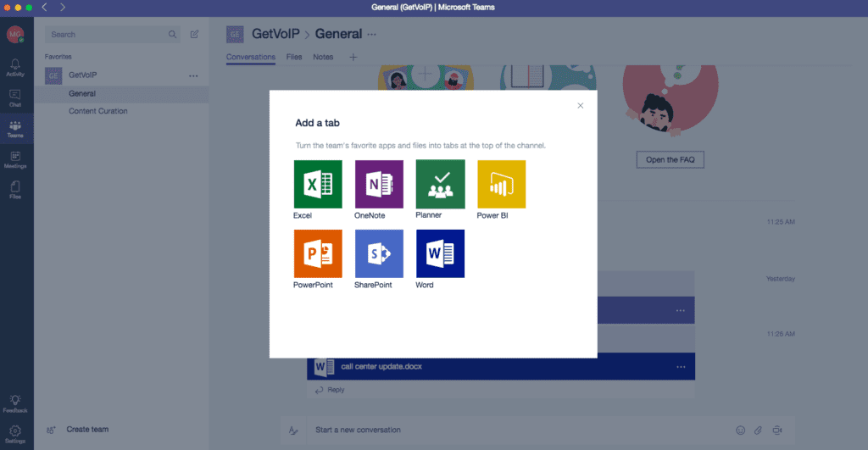Open Settings in the sidebar

click(x=15, y=435)
